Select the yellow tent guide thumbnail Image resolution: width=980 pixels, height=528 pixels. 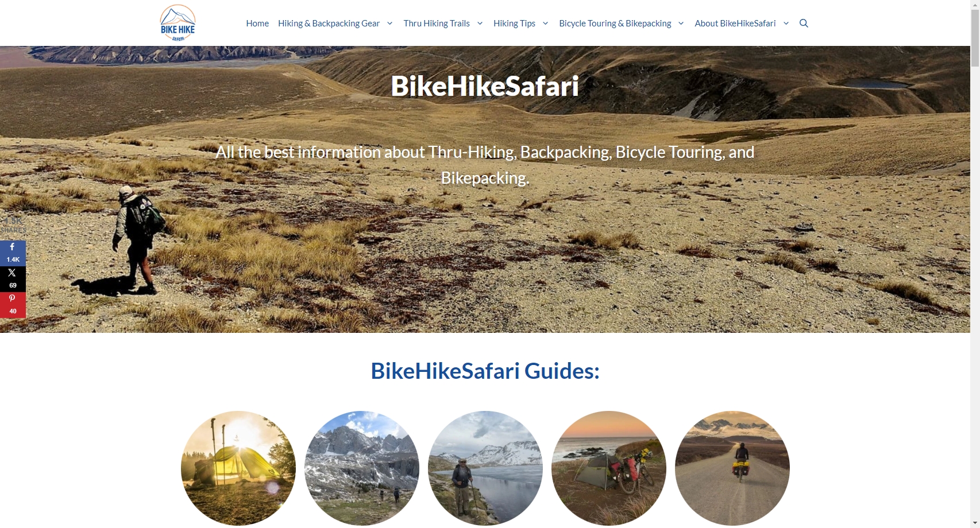(x=238, y=468)
